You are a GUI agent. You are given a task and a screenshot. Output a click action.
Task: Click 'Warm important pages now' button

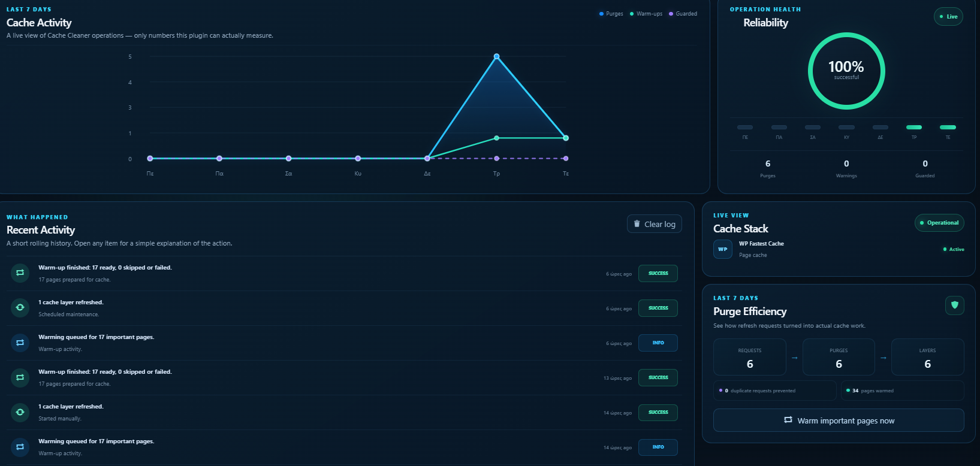(x=839, y=420)
